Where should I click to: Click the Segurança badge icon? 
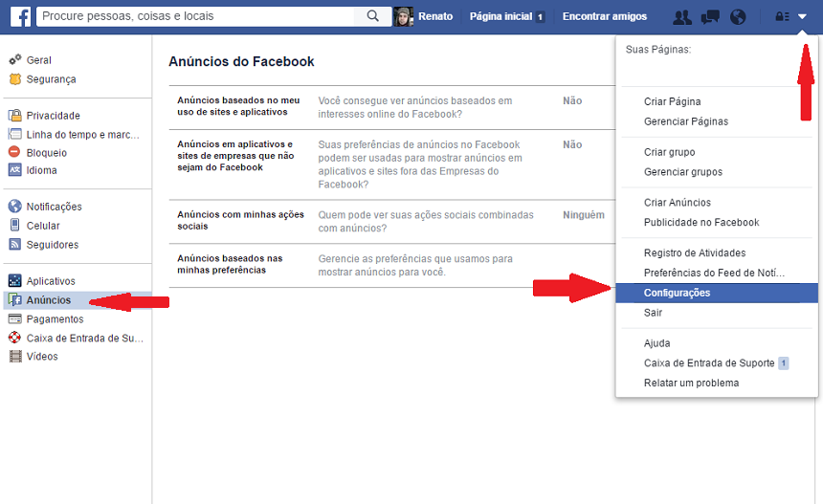pos(14,79)
